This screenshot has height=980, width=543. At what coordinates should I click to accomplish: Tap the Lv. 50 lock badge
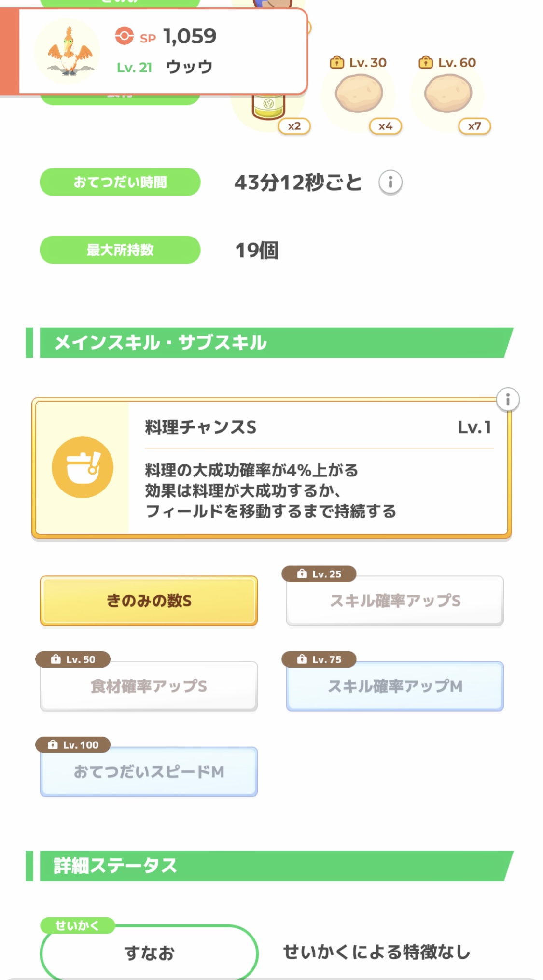click(73, 659)
